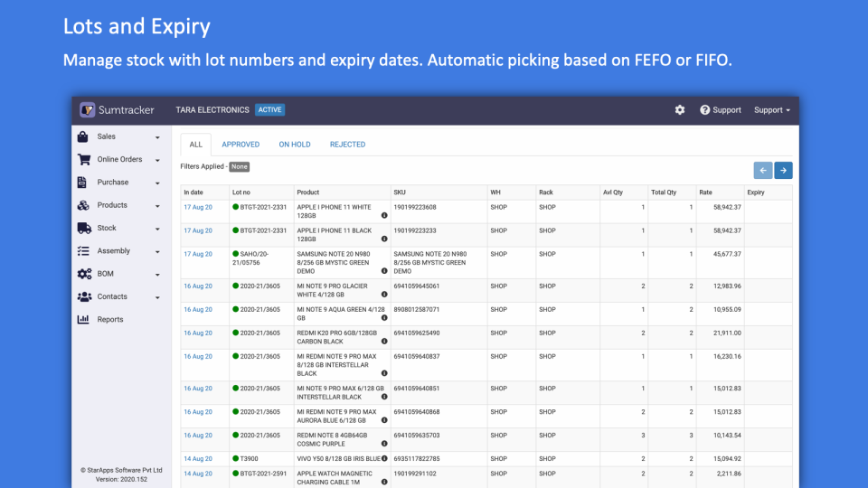This screenshot has width=868, height=488.
Task: Expand the Products menu arrow
Action: coord(157,206)
